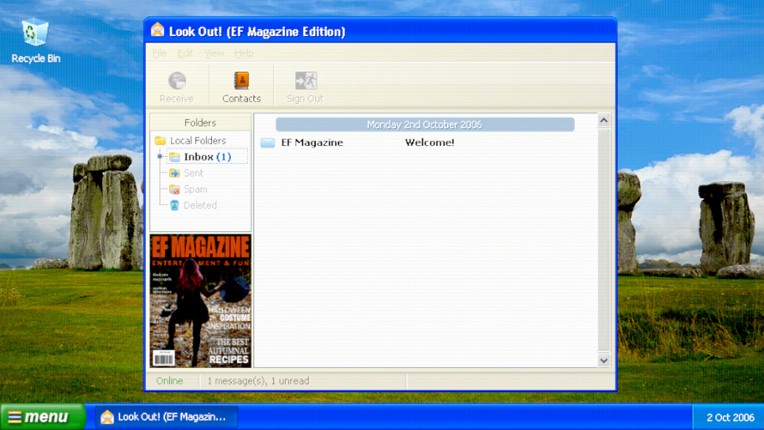Select the Inbox folder

(198, 157)
